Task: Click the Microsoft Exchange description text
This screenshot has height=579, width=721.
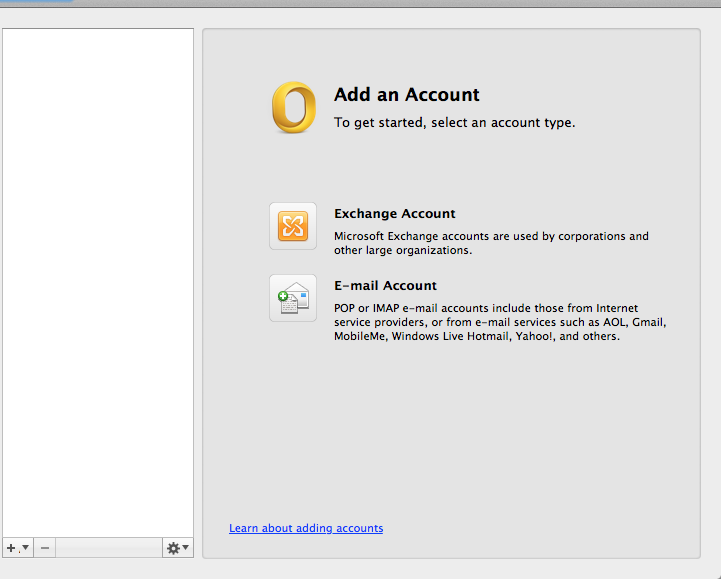Action: coord(491,243)
